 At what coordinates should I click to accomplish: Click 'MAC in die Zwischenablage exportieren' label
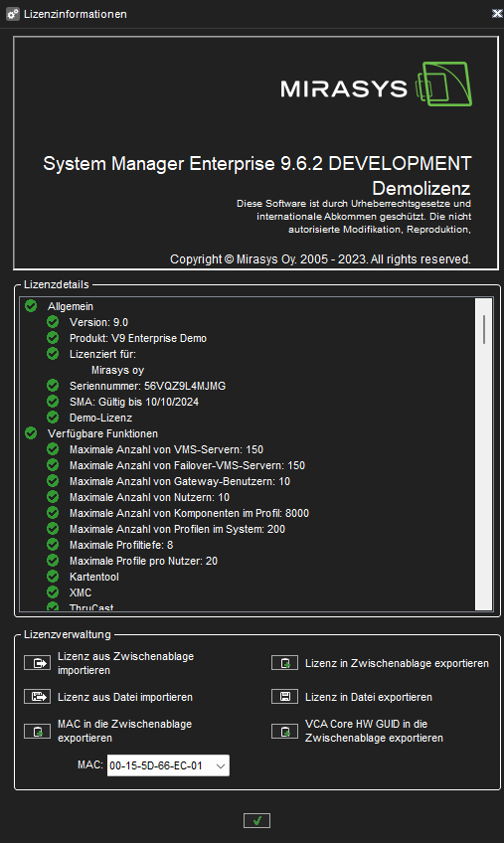click(x=125, y=732)
